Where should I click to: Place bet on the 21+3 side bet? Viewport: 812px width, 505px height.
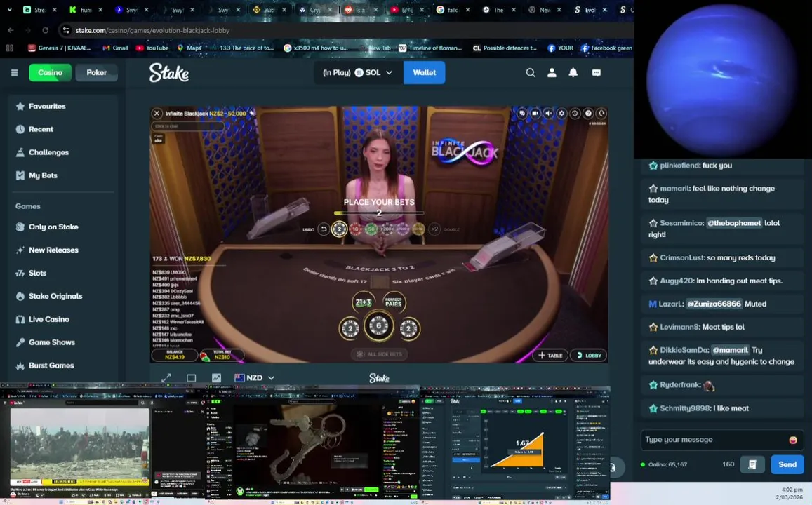363,302
